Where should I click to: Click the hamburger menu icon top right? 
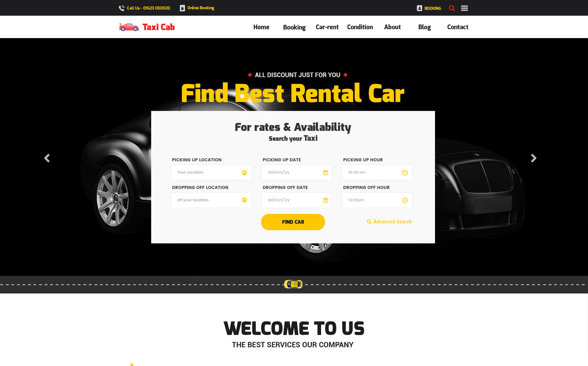[x=465, y=8]
